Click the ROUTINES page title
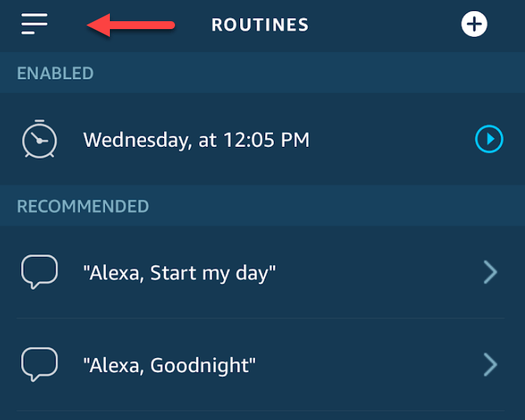Image resolution: width=525 pixels, height=420 pixels. 260,25
